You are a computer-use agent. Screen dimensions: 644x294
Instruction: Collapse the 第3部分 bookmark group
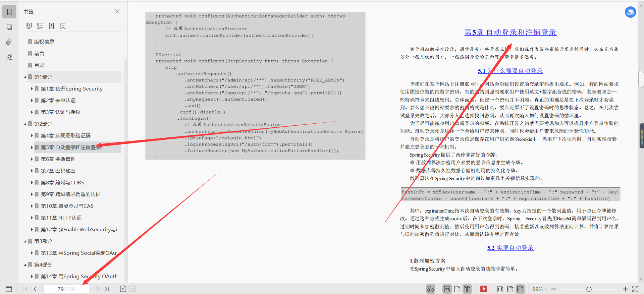25,241
